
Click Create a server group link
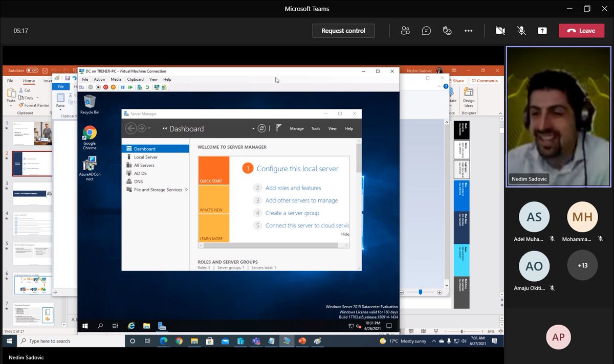(x=292, y=213)
